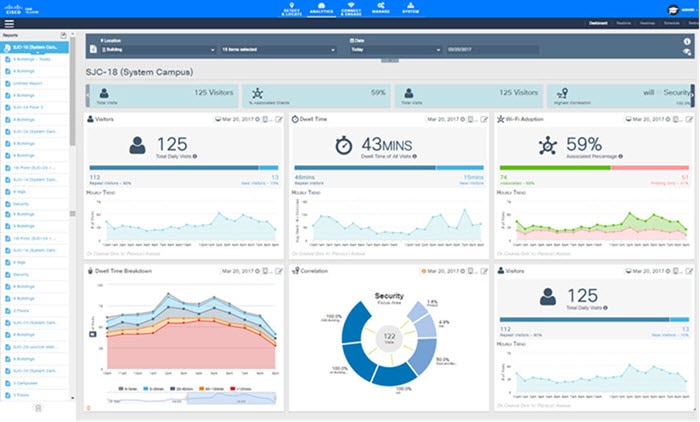Toggle the 0-5min series in chart legend
This screenshot has height=422, width=700.
pos(128,389)
